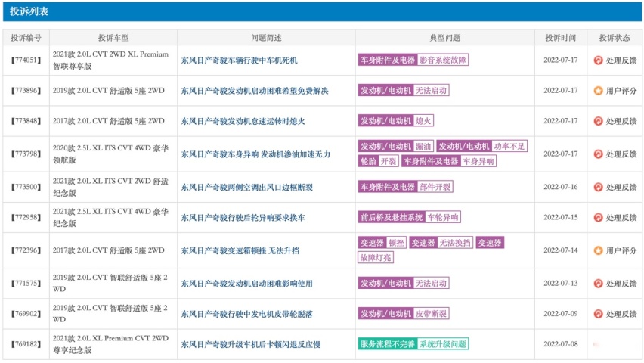
Task: Click the 典型问题 column header
Action: (x=444, y=38)
